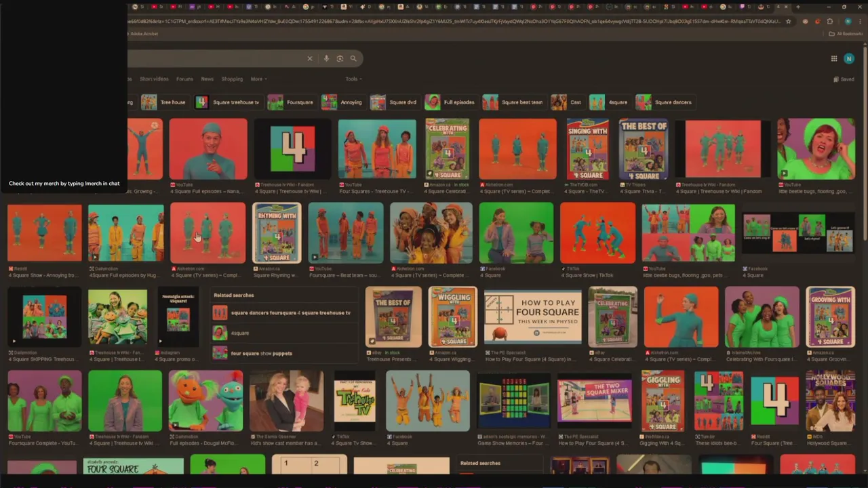Open the 'Celebrating With Foursquare' green group image
Viewport: 868px width, 488px height.
pos(762,317)
